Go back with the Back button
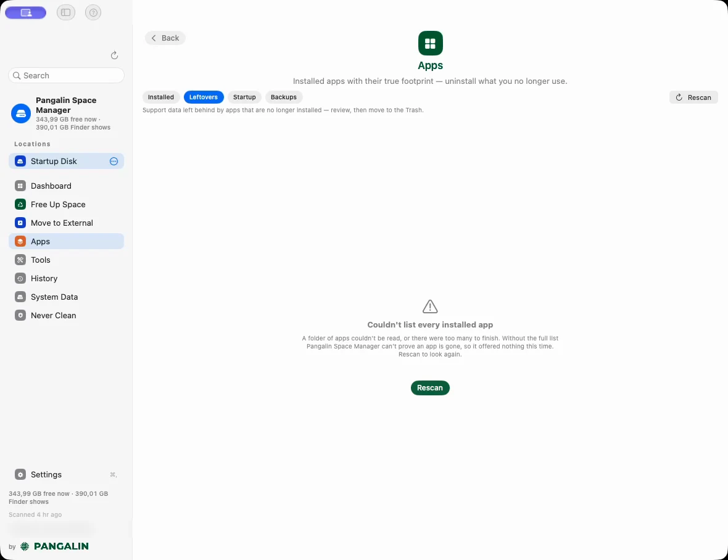Screen dimensions: 728x560 (x=165, y=38)
